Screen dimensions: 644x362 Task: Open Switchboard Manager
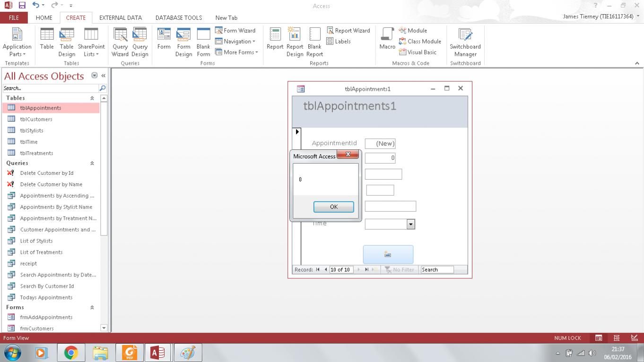pos(465,42)
